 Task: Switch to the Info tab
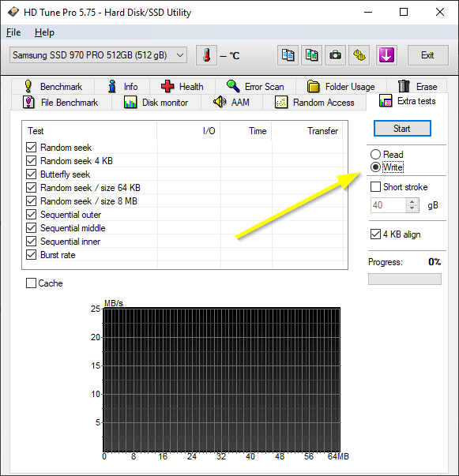122,87
